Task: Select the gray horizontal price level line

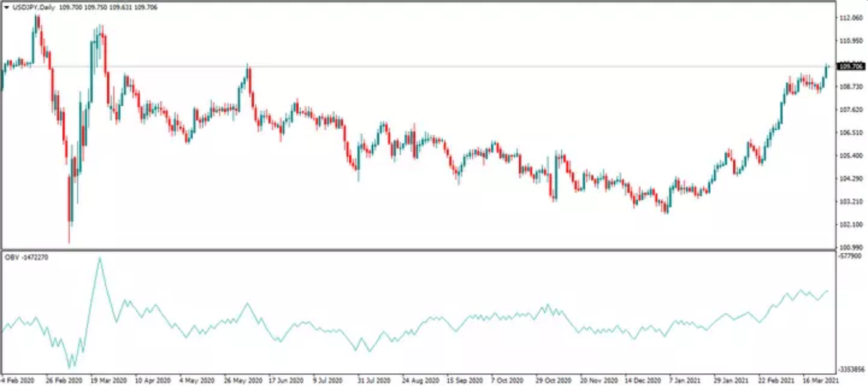Action: pos(432,66)
